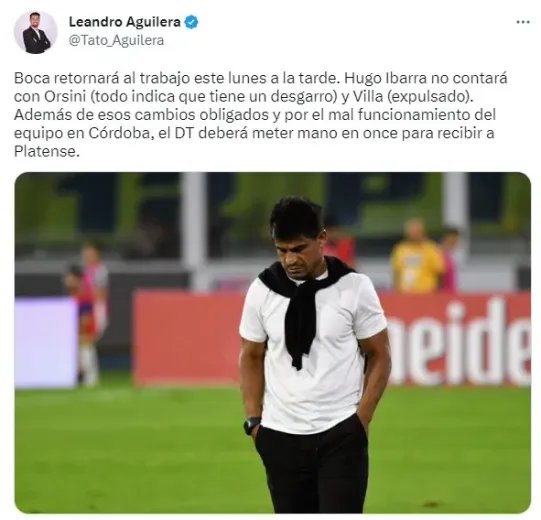This screenshot has height=520, width=541.
Task: Click the tweet text body
Action: (260, 115)
